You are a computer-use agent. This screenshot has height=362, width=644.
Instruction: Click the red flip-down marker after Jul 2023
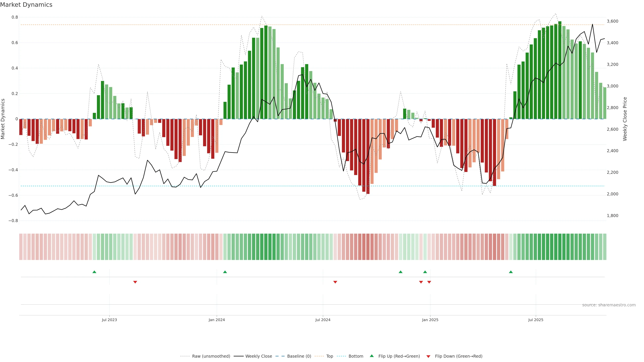(x=135, y=282)
